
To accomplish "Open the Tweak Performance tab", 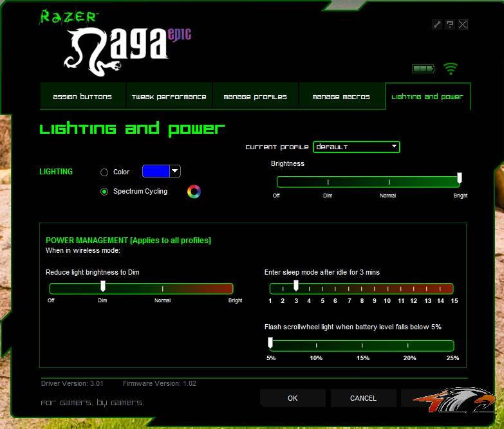I will tap(169, 96).
